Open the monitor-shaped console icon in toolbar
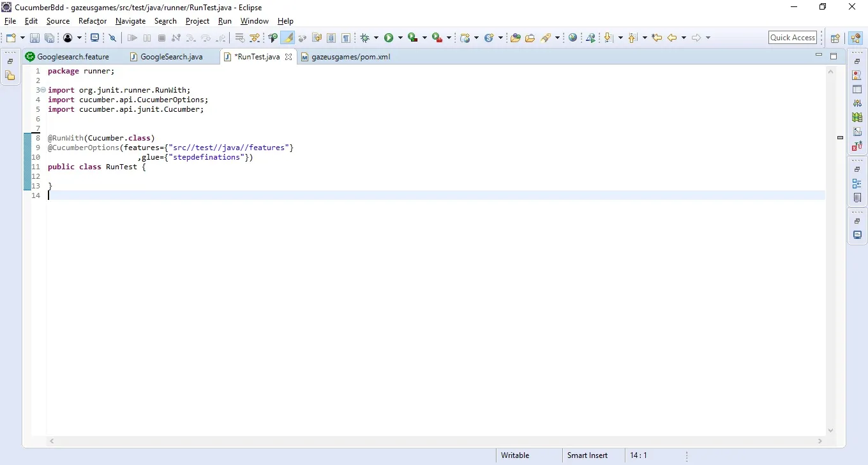868x465 pixels. point(94,38)
